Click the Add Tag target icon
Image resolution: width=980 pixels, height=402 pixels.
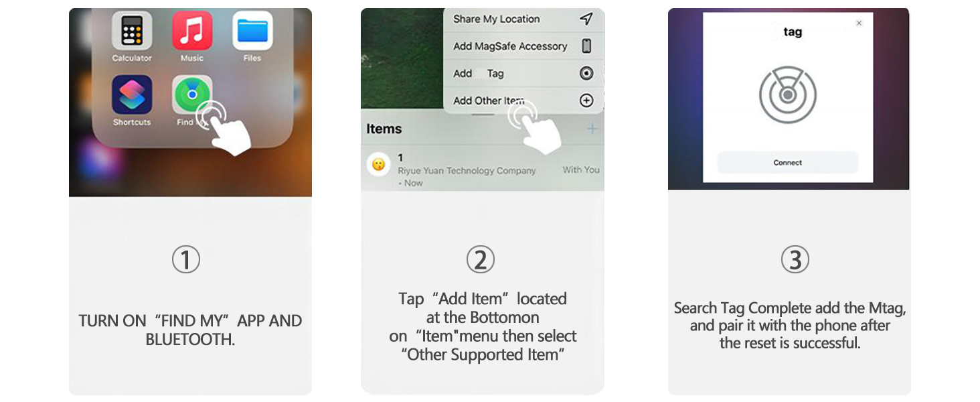click(x=586, y=74)
